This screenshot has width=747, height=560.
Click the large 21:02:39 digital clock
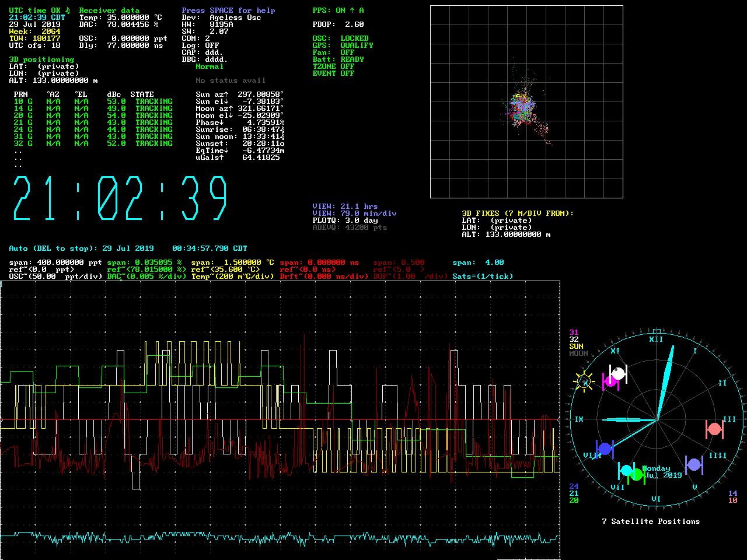point(120,198)
